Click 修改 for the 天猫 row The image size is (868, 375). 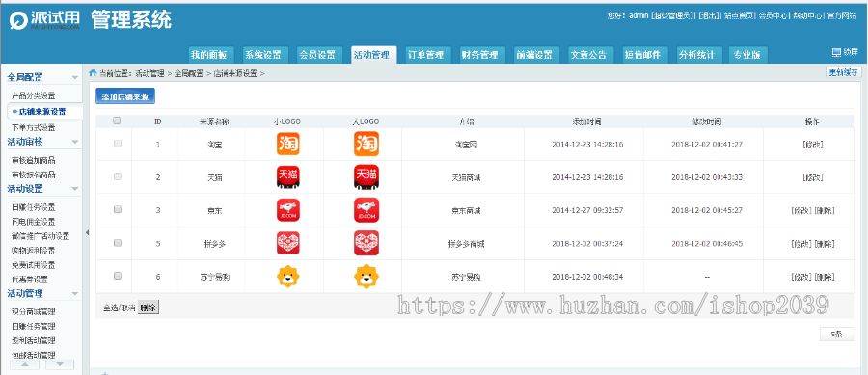coord(813,177)
